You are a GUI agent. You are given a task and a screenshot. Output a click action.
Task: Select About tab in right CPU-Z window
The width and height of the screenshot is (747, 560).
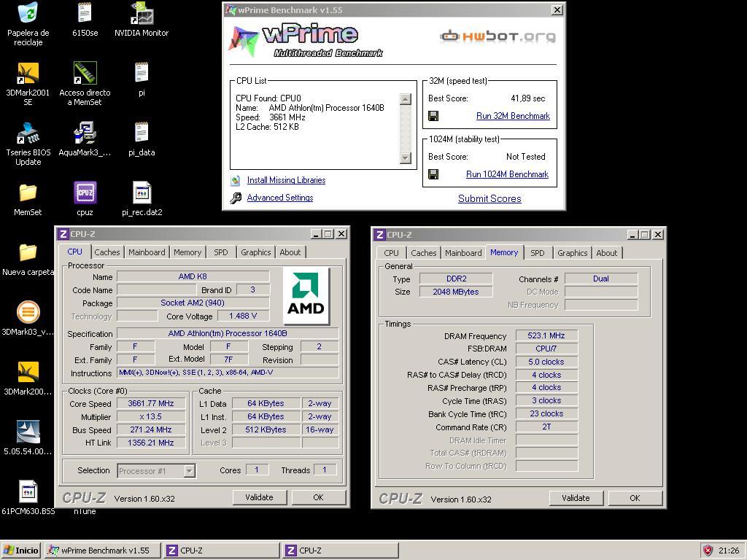606,253
